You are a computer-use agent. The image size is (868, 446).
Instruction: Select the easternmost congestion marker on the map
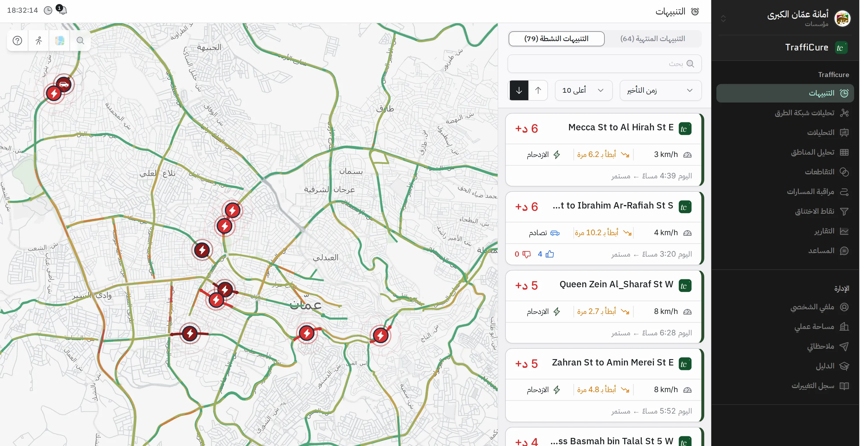(x=381, y=335)
